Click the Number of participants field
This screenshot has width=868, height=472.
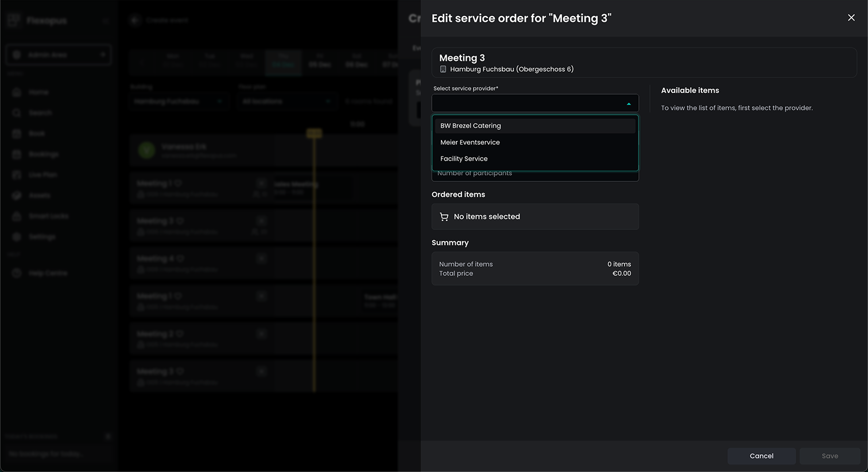click(534, 175)
